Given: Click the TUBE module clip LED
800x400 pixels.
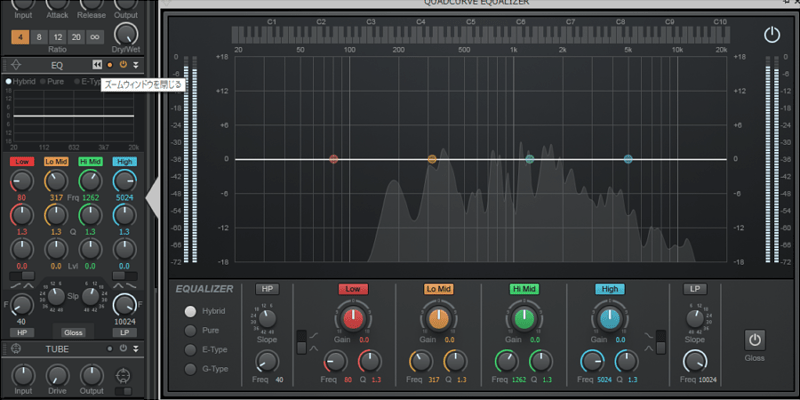Looking at the screenshot, I should [x=110, y=349].
